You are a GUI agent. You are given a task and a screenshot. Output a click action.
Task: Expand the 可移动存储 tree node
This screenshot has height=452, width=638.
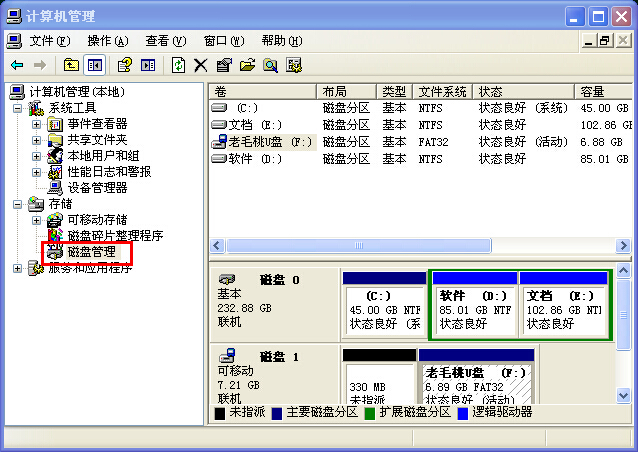37,220
